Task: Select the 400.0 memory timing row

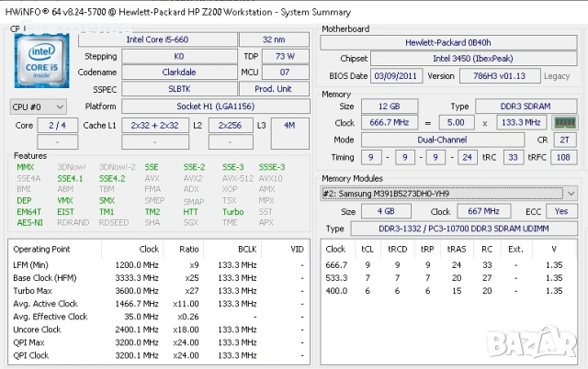Action: pos(448,291)
